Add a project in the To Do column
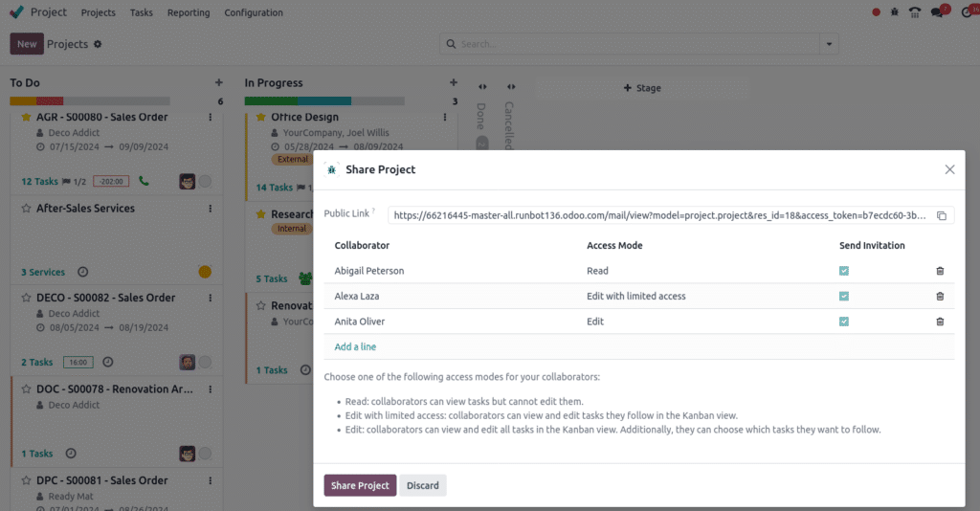 219,82
